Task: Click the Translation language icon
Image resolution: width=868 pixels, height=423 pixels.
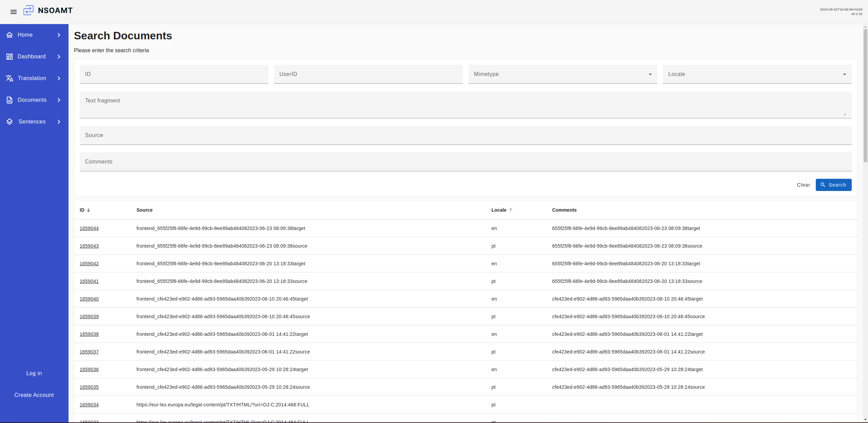Action: pyautogui.click(x=9, y=78)
